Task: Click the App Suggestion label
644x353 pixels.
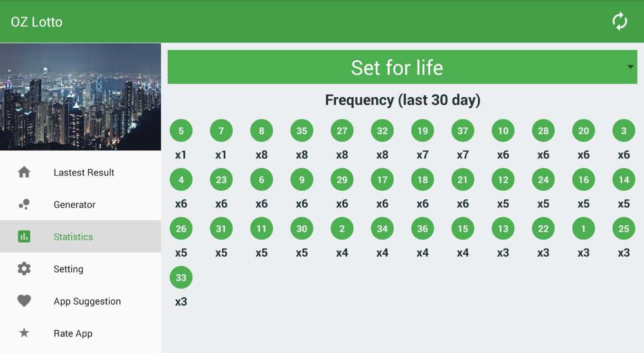Action: pyautogui.click(x=87, y=301)
